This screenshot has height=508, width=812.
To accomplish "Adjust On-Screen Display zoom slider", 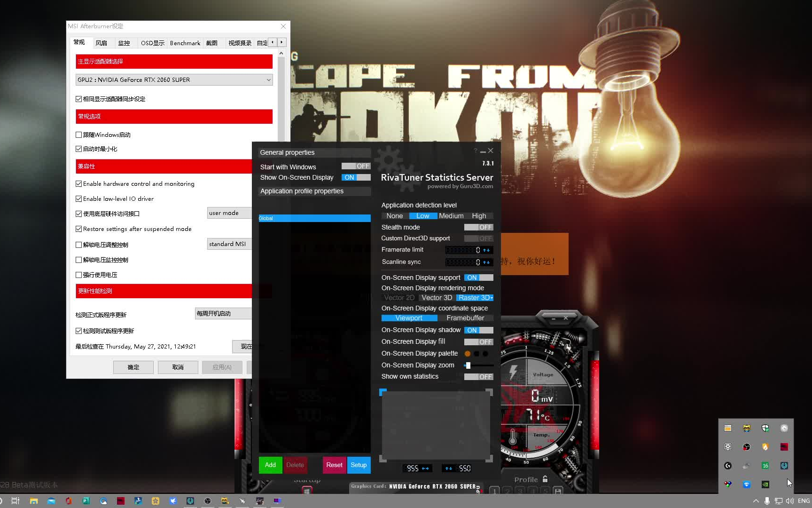I will point(478,365).
